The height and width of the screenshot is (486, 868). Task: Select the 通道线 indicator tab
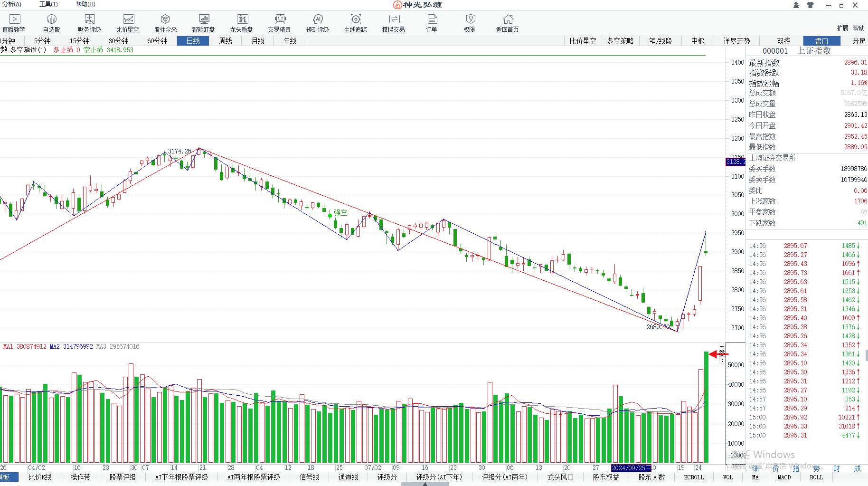point(348,477)
